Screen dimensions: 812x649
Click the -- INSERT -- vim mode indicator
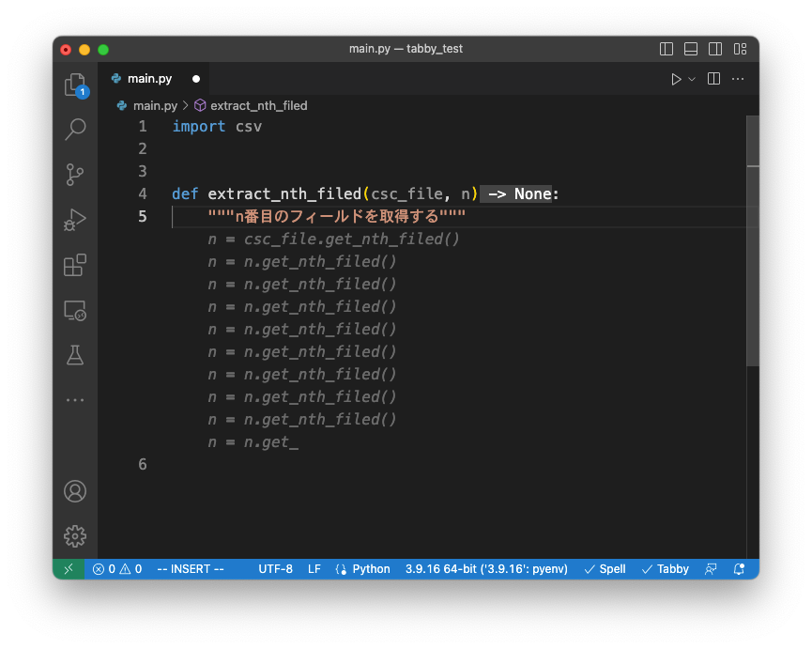tap(190, 569)
